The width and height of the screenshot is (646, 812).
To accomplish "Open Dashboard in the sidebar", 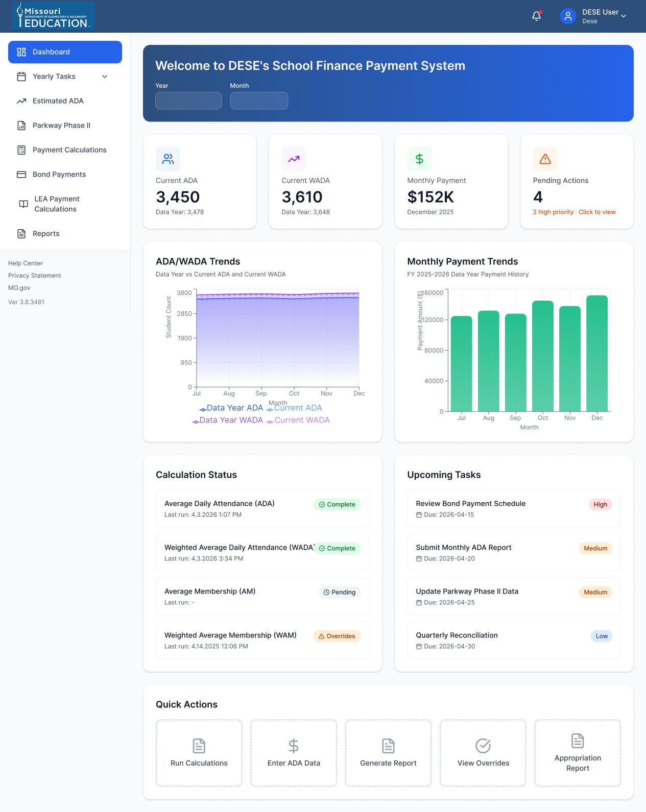I will (x=65, y=52).
